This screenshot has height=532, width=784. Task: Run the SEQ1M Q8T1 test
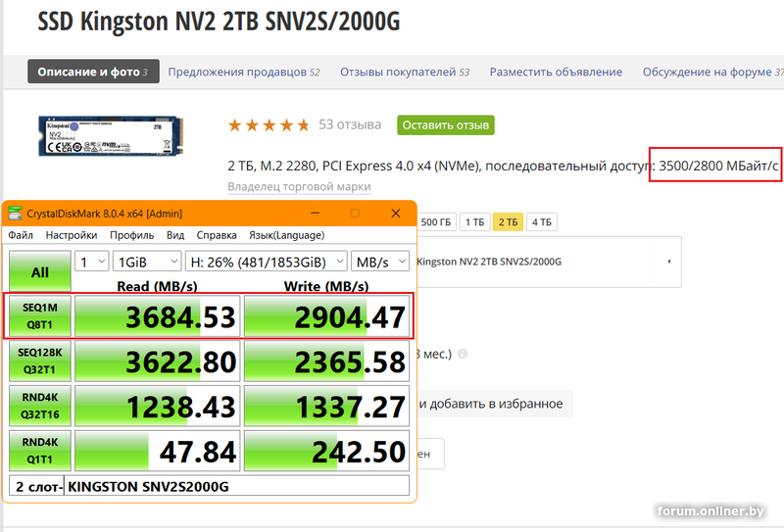(x=40, y=316)
